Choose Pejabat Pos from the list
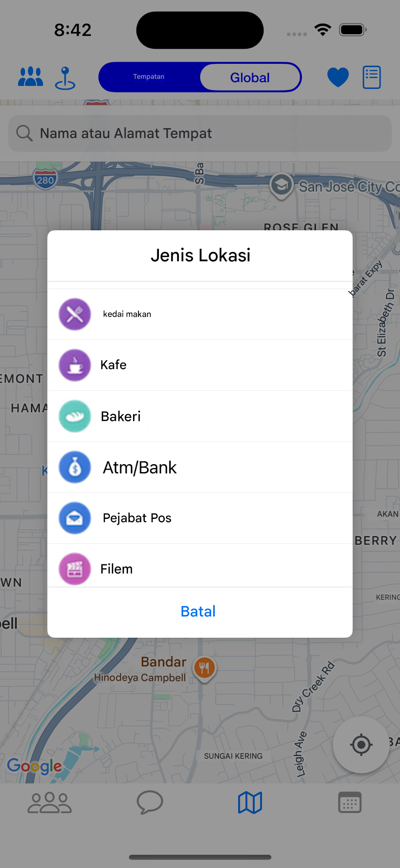400x868 pixels. 200,518
